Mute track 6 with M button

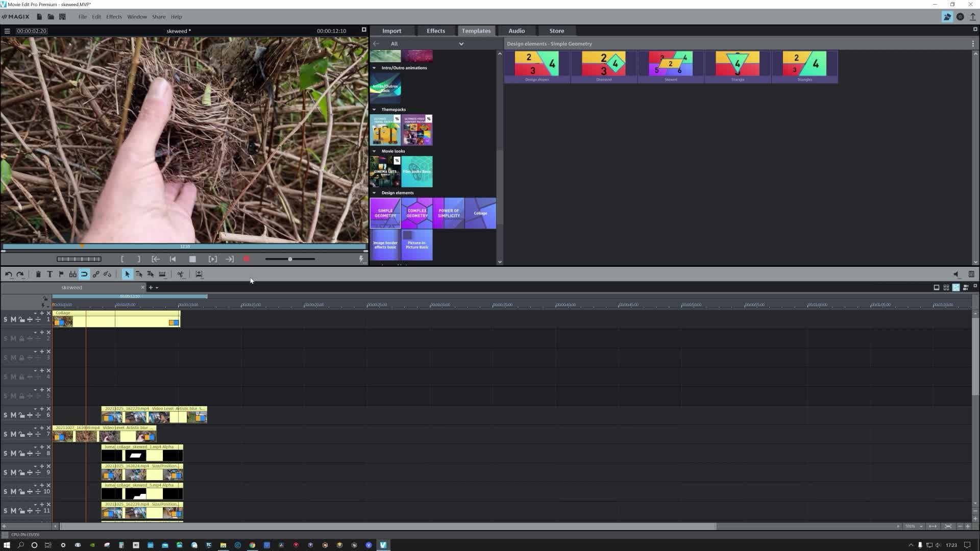point(13,415)
